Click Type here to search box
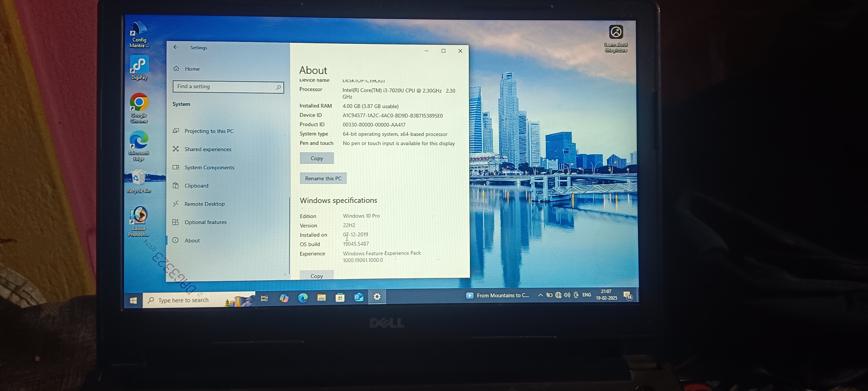Screen dimensions: 868x391 pyautogui.click(x=199, y=300)
